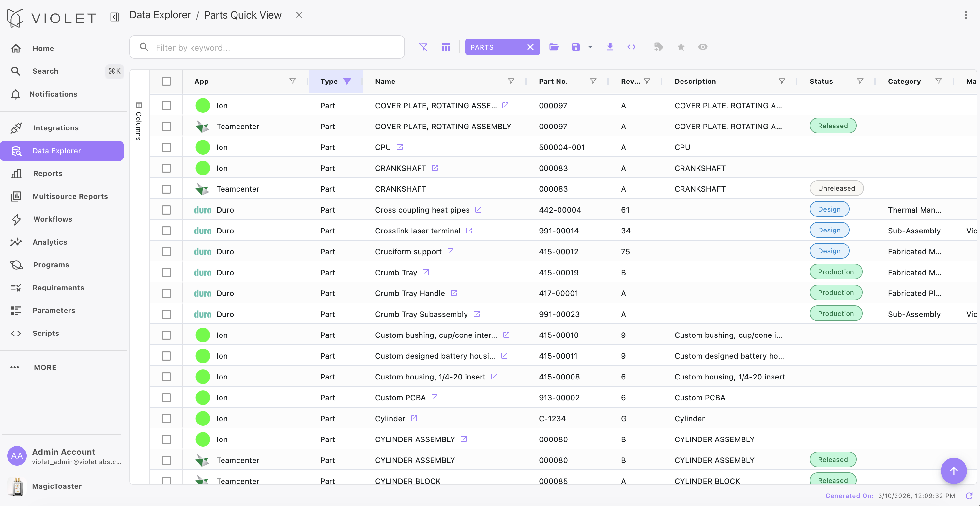Toggle the eye visibility icon in toolbar
Image resolution: width=980 pixels, height=506 pixels.
tap(702, 47)
